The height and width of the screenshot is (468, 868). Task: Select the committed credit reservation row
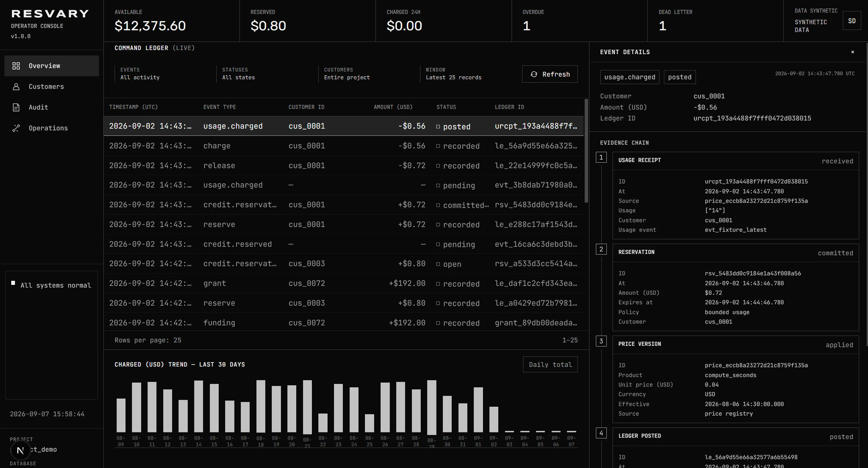tap(344, 205)
